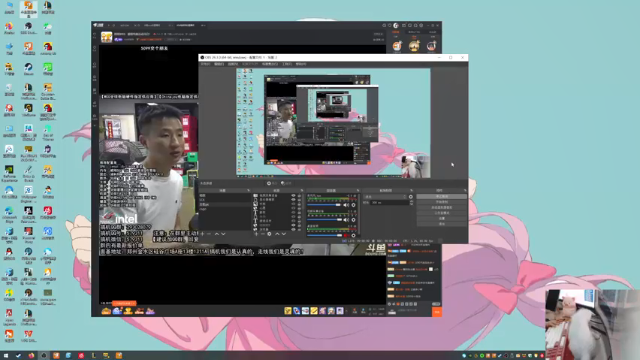Click first gift icon in Douyu bottom bar
Viewport: 640px width, 360px height.
click(x=106, y=311)
